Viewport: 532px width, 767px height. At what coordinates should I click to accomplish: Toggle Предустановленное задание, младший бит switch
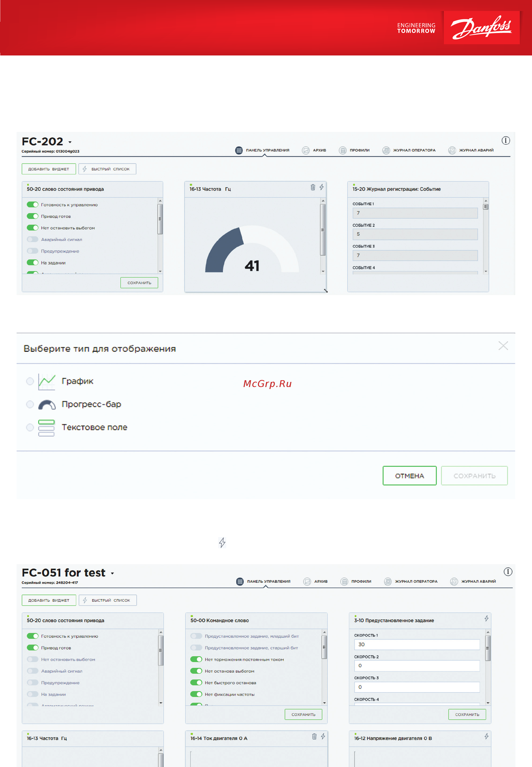(196, 636)
